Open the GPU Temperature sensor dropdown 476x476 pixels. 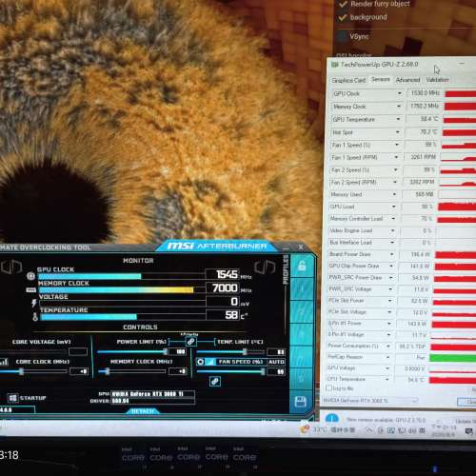coord(398,119)
